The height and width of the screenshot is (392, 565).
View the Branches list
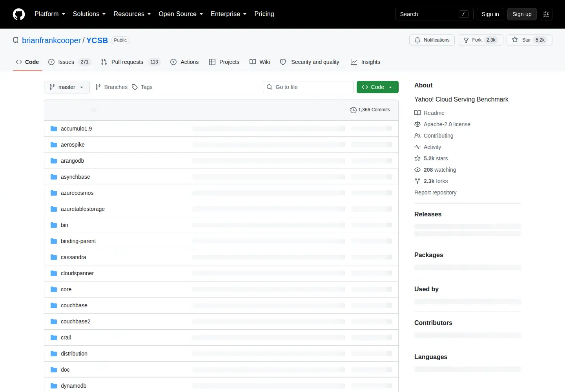coord(111,87)
